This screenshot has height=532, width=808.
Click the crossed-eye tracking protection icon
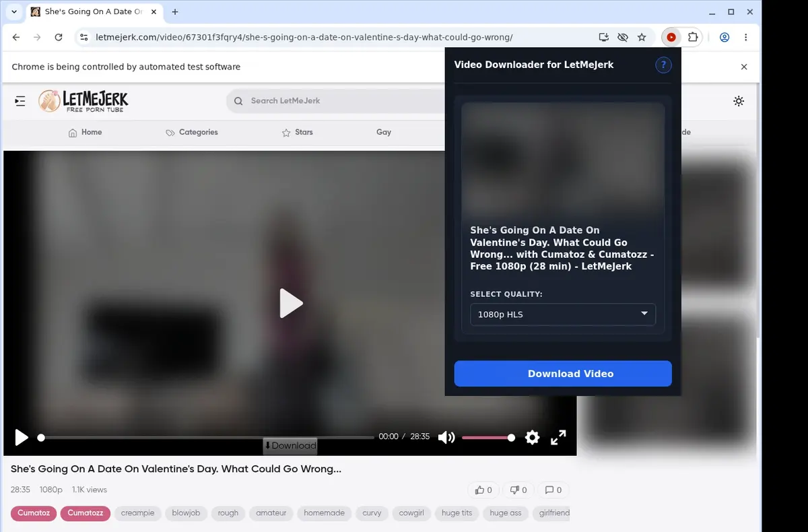point(622,38)
